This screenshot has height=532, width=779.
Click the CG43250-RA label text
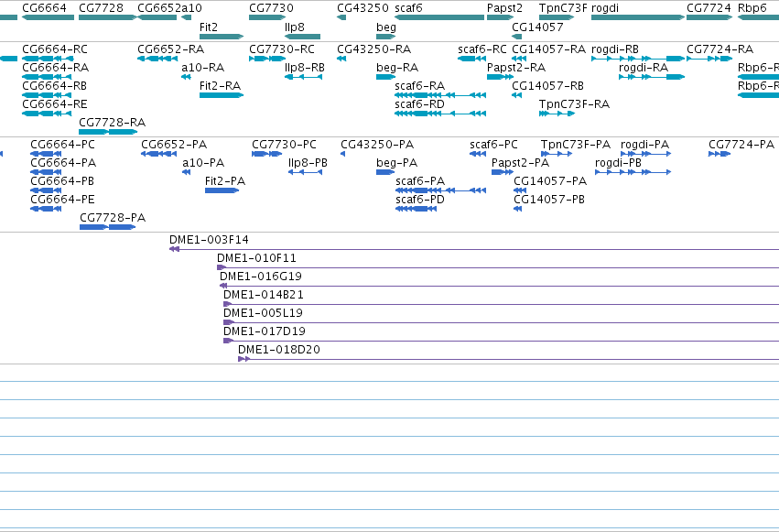click(x=373, y=49)
